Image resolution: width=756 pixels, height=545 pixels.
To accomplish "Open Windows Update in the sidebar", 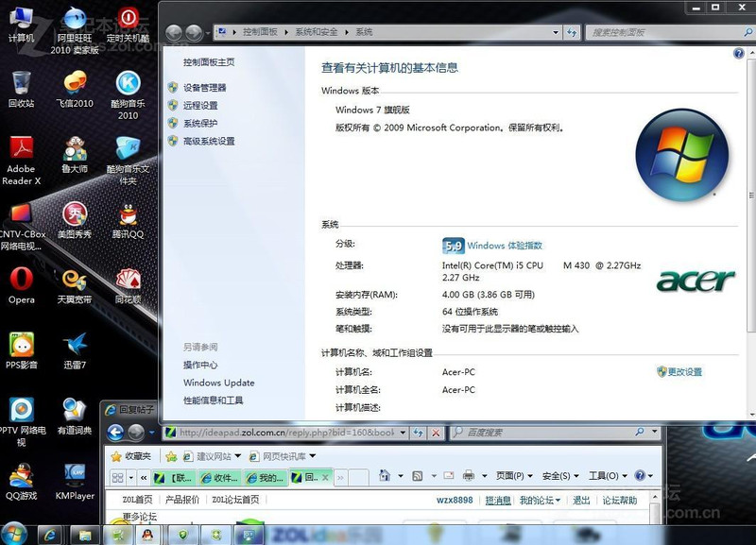I will click(218, 383).
